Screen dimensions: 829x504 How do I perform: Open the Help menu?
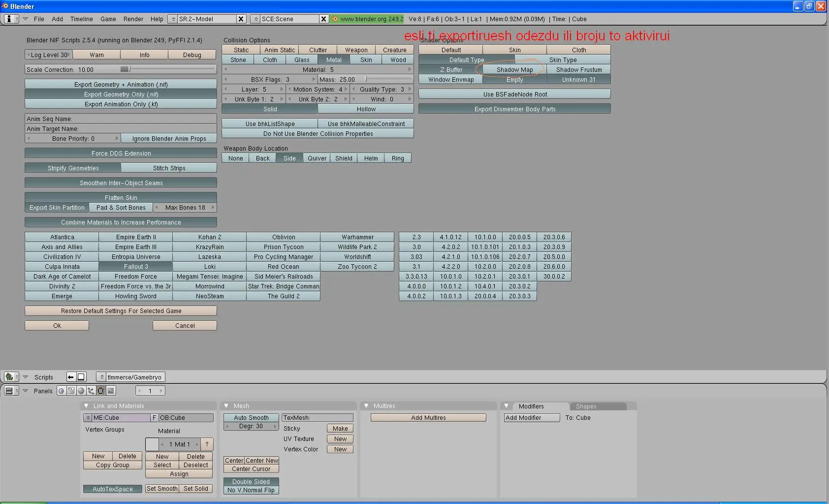pos(157,19)
